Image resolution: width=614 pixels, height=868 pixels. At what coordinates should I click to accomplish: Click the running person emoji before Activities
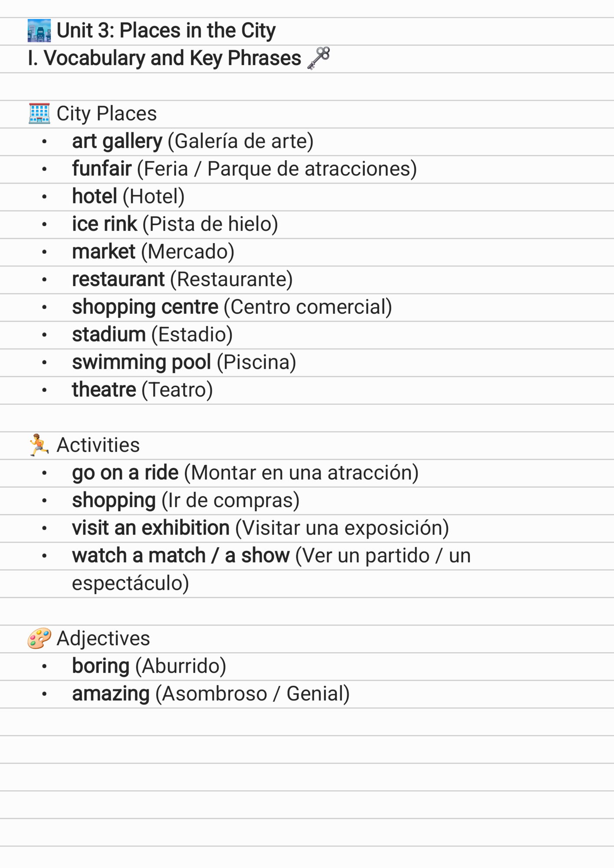(x=39, y=445)
